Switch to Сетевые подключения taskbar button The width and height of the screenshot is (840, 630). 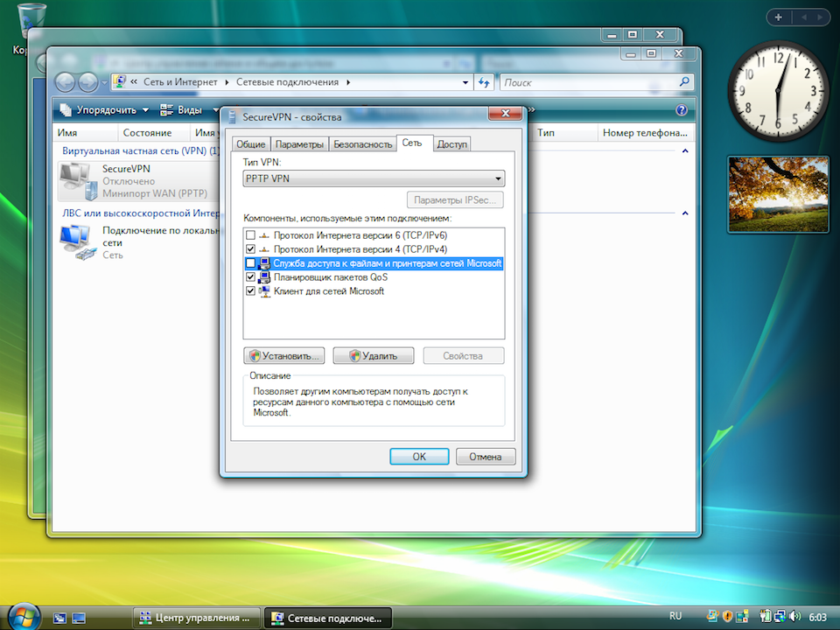(328, 618)
